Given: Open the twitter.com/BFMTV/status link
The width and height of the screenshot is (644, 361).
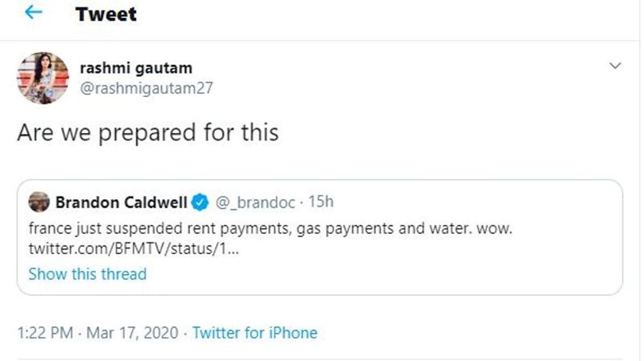Looking at the screenshot, I should coord(133,249).
